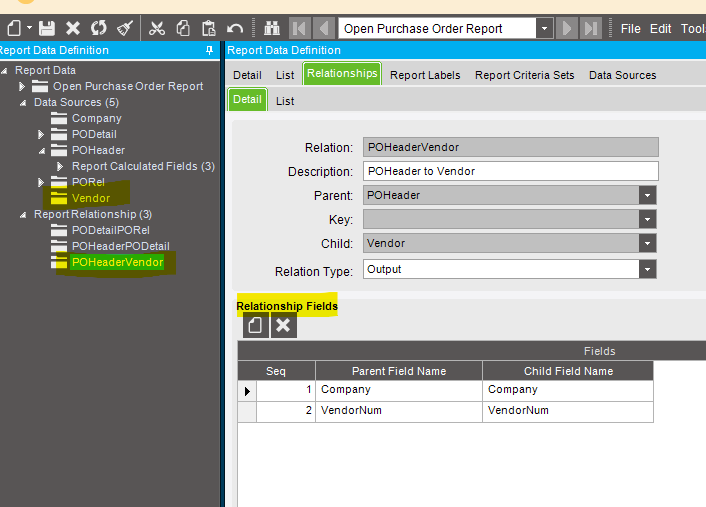Click the Save icon in the toolbar
Image resolution: width=706 pixels, height=507 pixels.
click(x=47, y=28)
